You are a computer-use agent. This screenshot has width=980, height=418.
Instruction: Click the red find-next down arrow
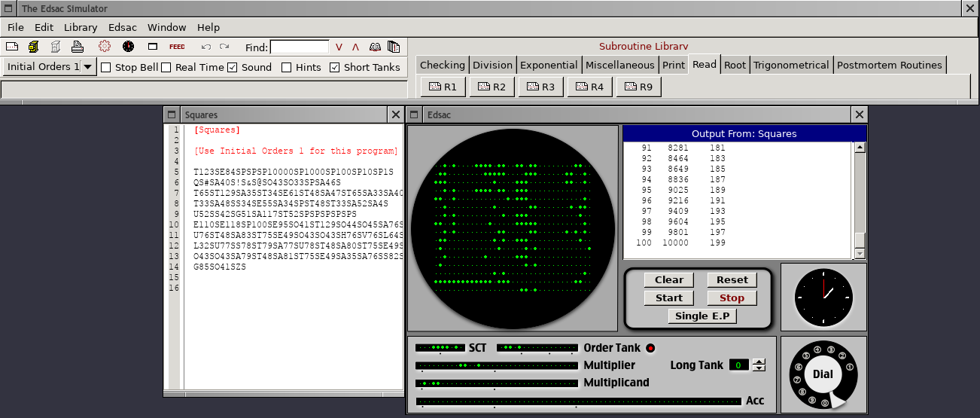pos(339,47)
